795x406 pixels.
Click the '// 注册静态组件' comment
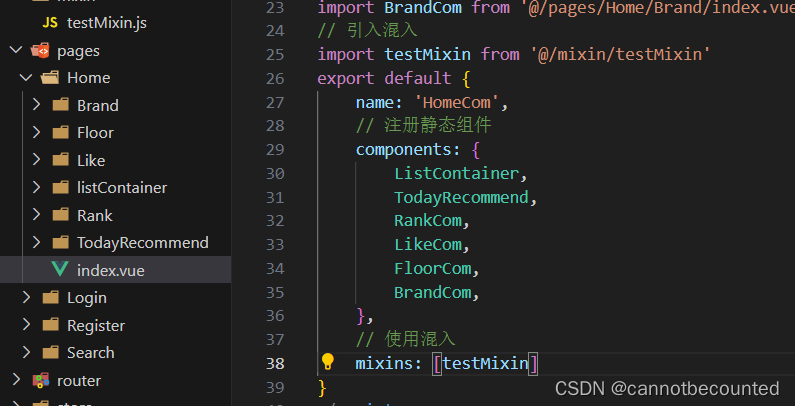pos(423,126)
